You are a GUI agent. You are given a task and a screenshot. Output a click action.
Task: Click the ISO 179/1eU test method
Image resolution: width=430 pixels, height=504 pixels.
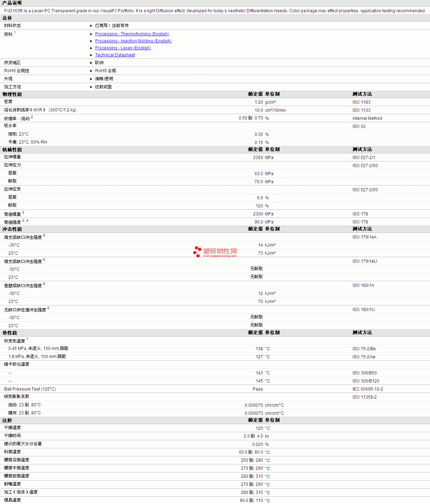click(x=365, y=261)
